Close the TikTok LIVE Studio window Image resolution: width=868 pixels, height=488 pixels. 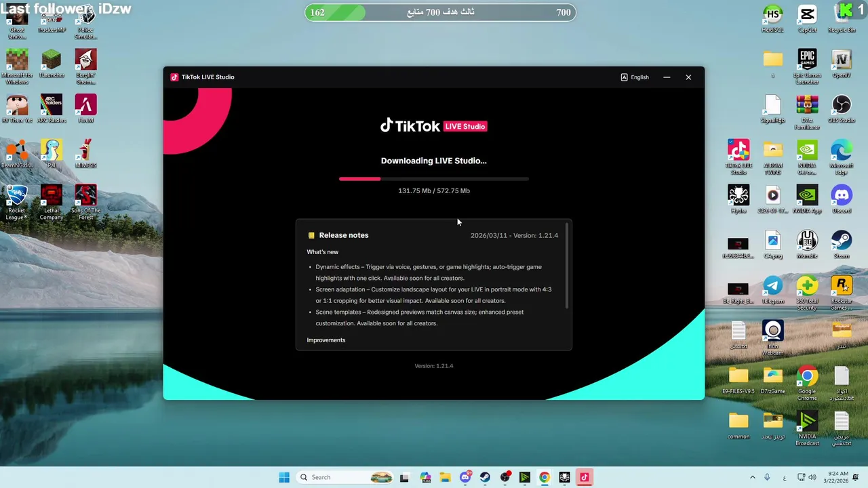point(688,77)
